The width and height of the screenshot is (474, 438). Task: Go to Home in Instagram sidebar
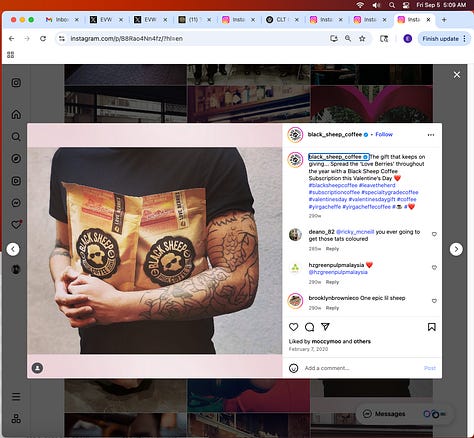click(16, 114)
